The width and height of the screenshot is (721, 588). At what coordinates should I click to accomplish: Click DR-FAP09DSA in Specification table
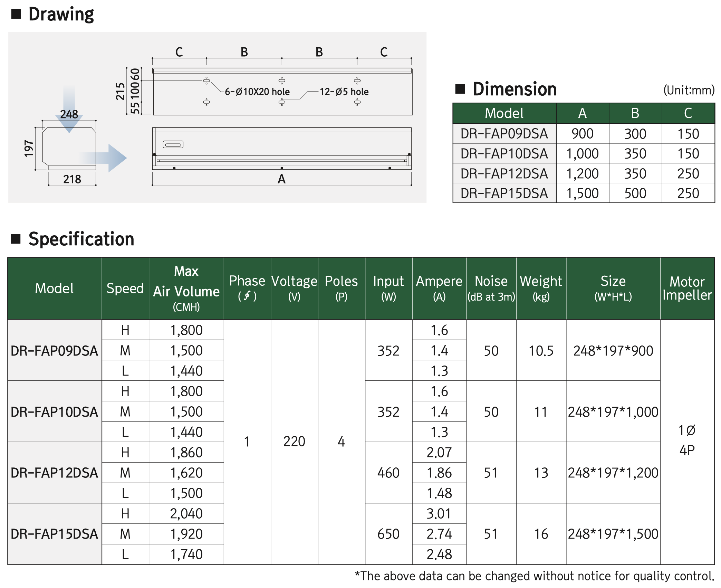click(55, 351)
